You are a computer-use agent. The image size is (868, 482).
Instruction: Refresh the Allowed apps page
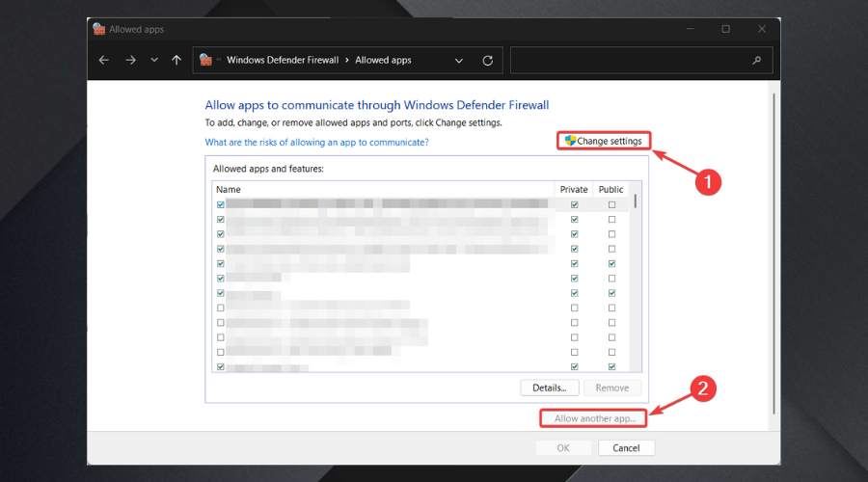coord(488,61)
